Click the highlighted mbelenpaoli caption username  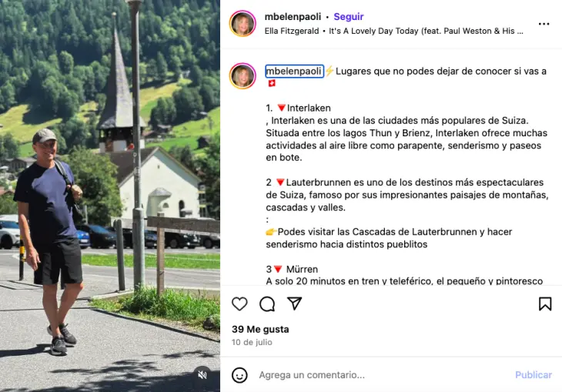click(x=294, y=71)
